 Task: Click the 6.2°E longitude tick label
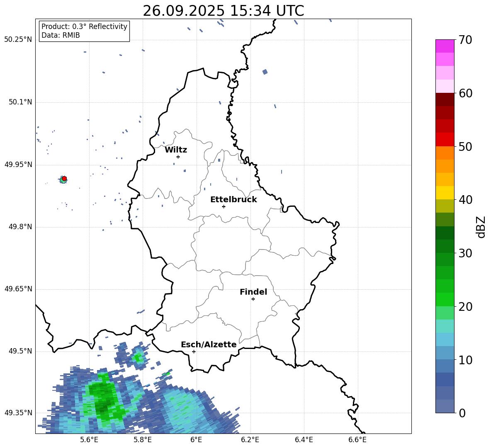tap(250, 440)
